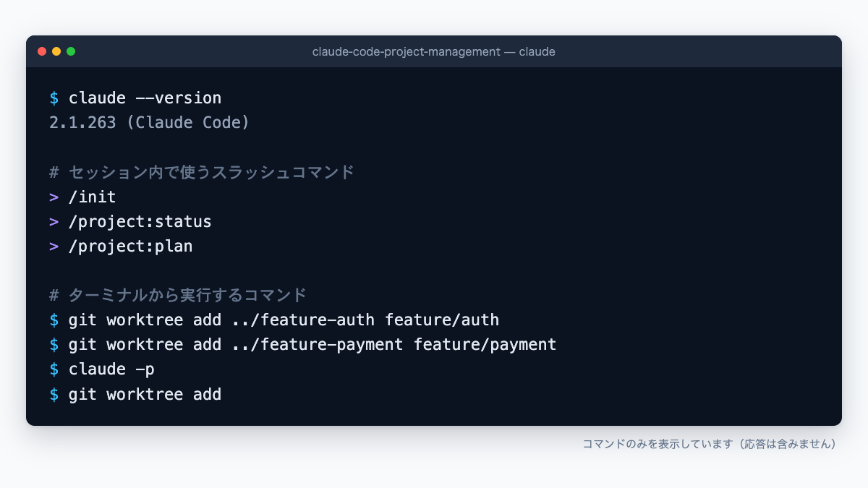Click the git worktree add ../feature-auth line
868x488 pixels.
274,320
